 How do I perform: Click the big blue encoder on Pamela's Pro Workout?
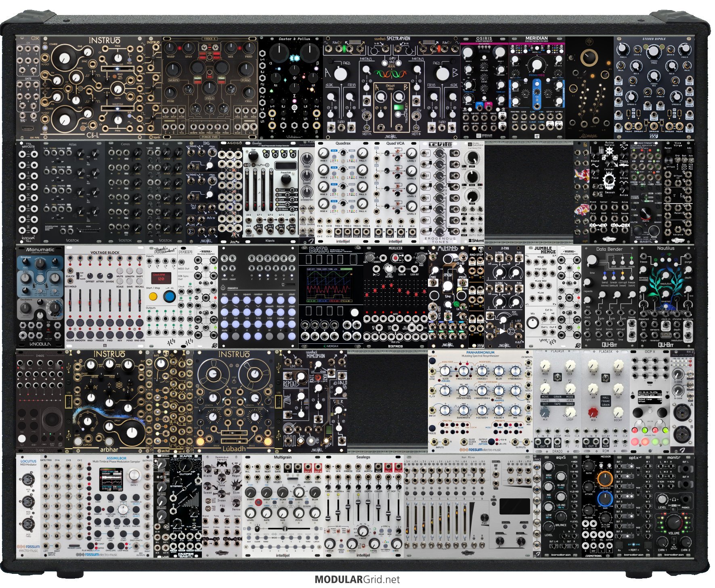[x=170, y=296]
